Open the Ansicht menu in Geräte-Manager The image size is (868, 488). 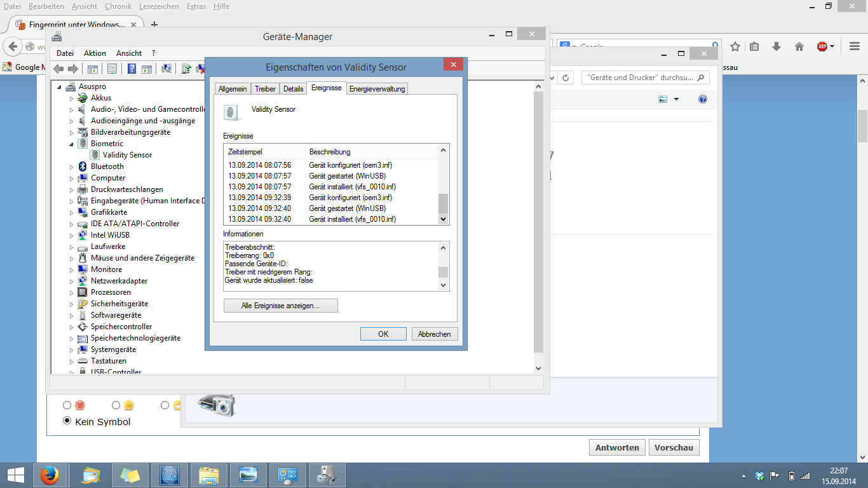[129, 53]
